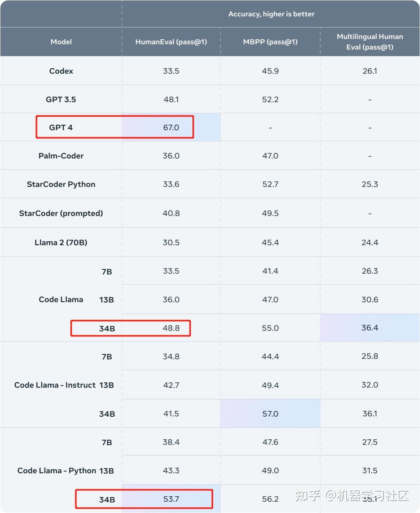420x513 pixels.
Task: Select the 32.0 multilingual value
Action: [x=370, y=385]
